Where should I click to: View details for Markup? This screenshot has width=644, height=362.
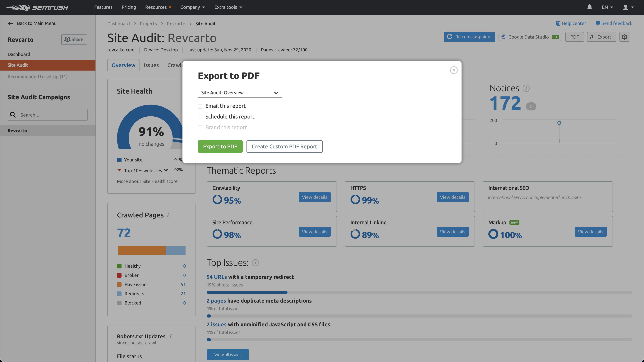591,232
